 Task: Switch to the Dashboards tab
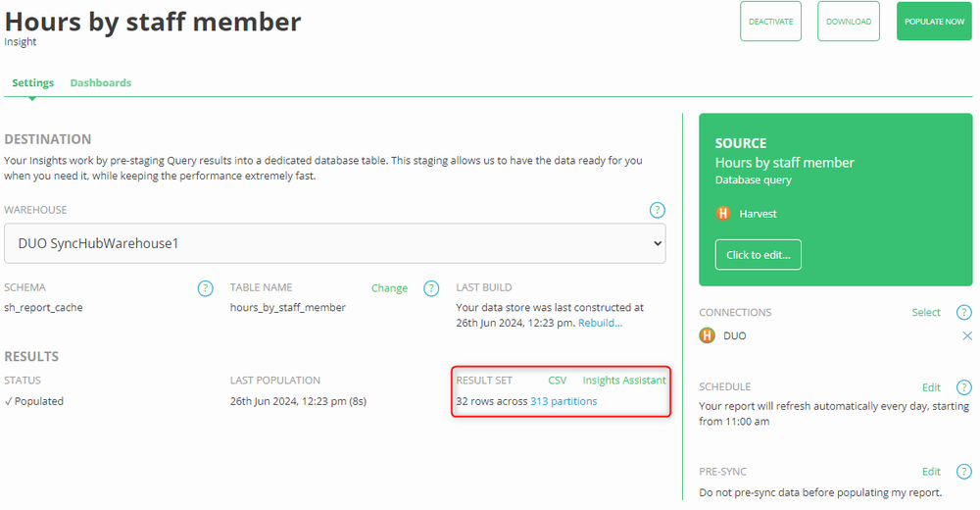tap(101, 83)
